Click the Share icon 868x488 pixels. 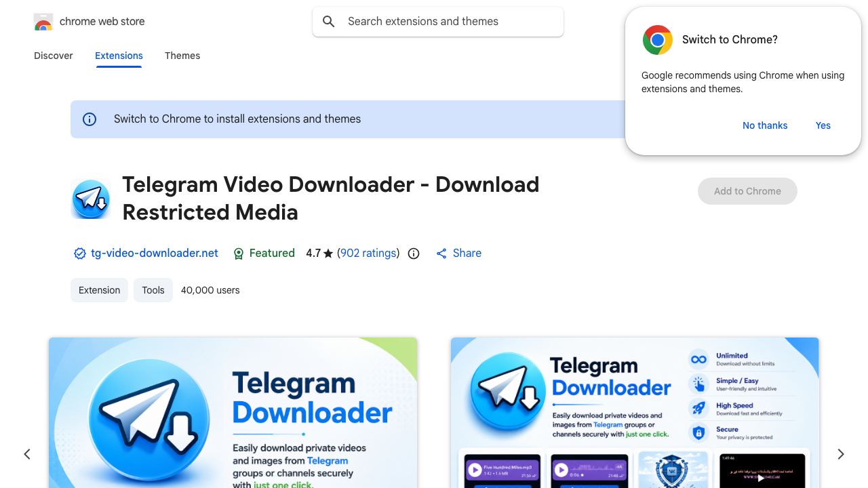441,253
